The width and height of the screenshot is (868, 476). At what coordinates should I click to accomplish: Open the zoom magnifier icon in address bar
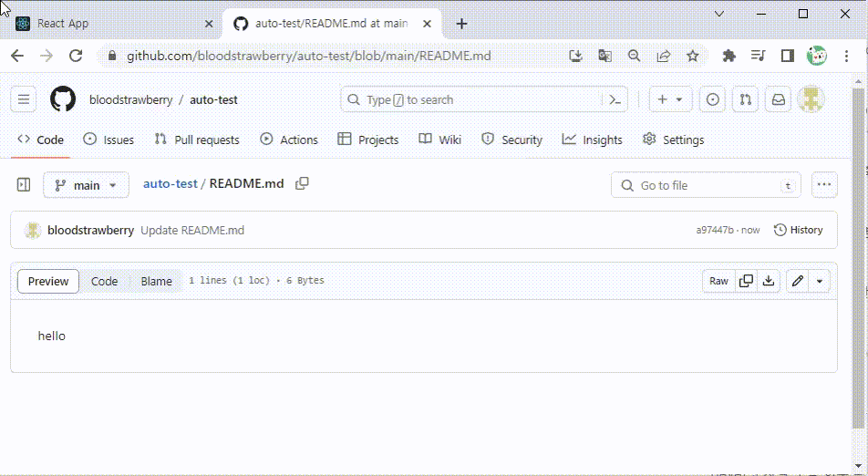(635, 56)
